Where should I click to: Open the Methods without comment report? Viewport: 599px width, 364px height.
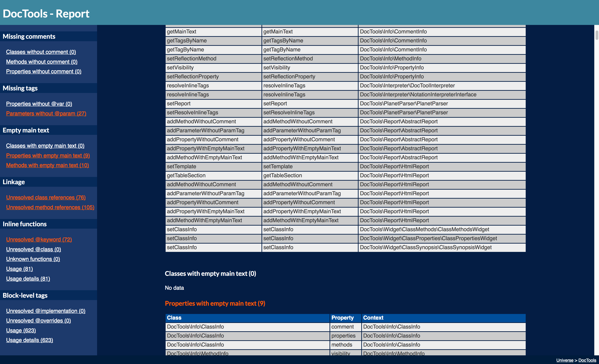41,62
